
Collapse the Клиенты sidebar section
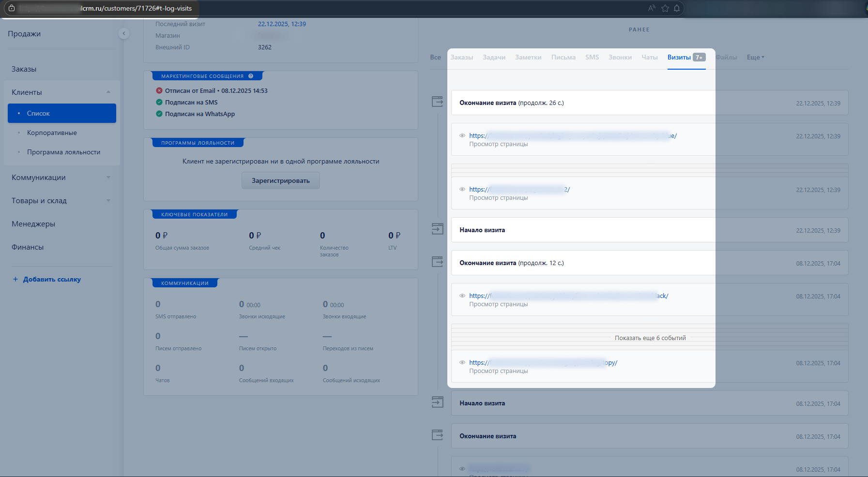pos(108,92)
